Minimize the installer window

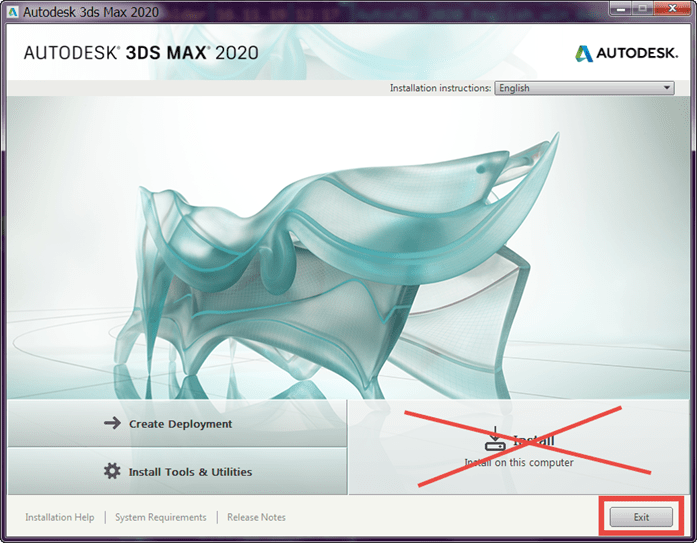pyautogui.click(x=621, y=8)
